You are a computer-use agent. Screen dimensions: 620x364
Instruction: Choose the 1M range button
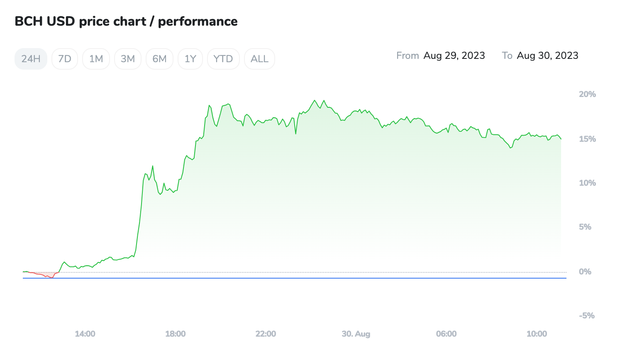point(96,59)
